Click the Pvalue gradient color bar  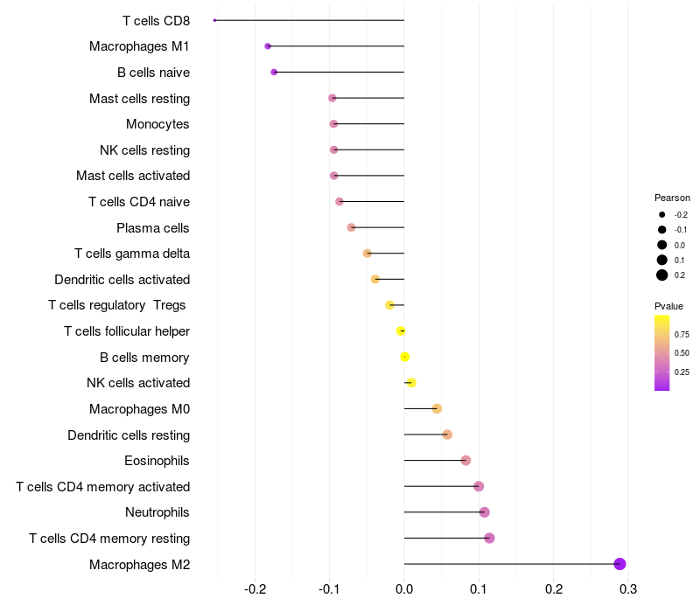[x=661, y=352]
